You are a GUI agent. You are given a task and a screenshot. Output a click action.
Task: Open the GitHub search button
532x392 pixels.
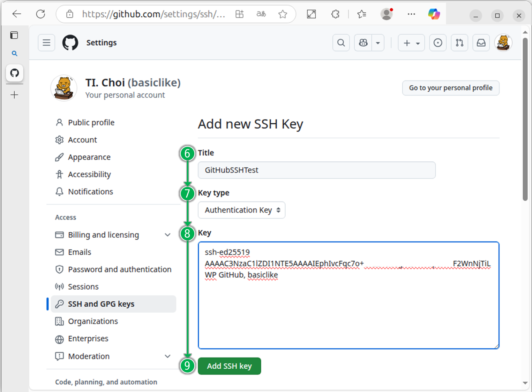coord(341,43)
